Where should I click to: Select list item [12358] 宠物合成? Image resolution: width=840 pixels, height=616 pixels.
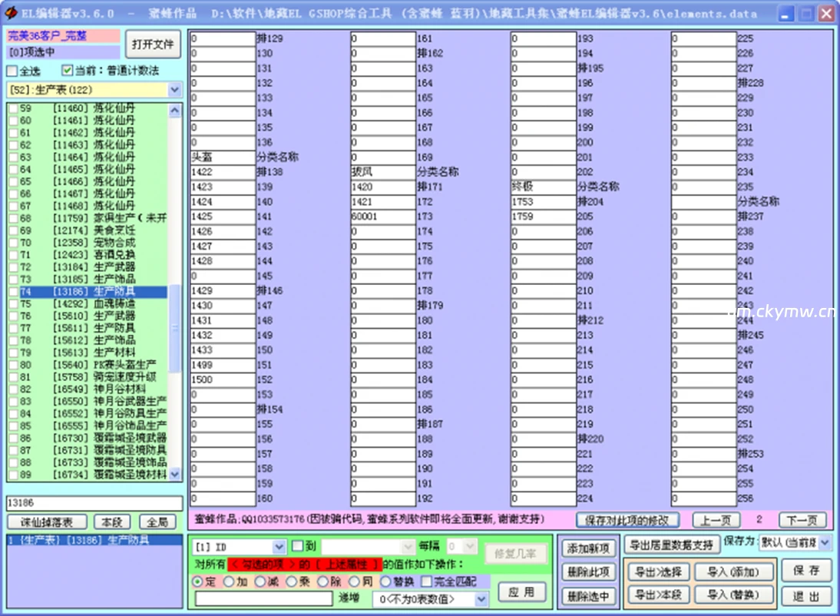coord(94,243)
